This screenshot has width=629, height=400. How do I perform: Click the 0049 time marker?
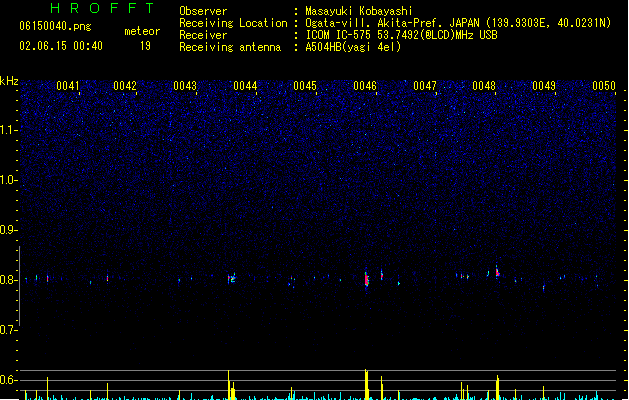tap(544, 86)
